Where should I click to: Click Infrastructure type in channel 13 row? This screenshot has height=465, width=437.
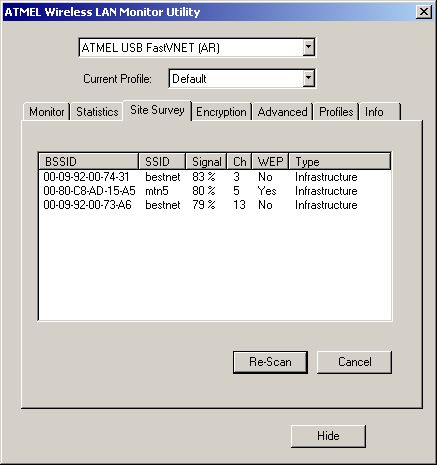click(x=326, y=205)
